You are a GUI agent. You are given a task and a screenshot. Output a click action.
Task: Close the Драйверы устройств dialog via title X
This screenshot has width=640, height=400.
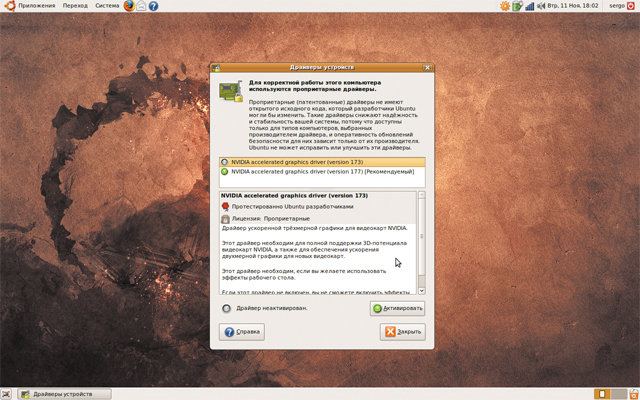coord(427,68)
